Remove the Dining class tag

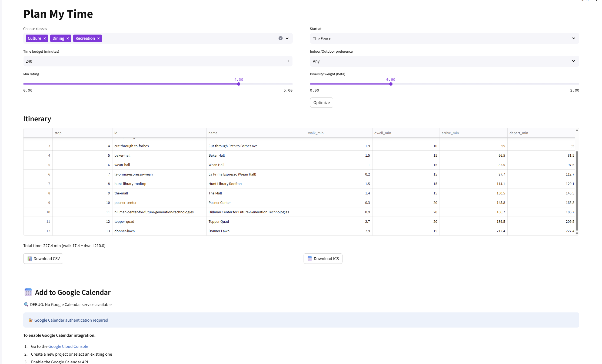pyautogui.click(x=68, y=38)
